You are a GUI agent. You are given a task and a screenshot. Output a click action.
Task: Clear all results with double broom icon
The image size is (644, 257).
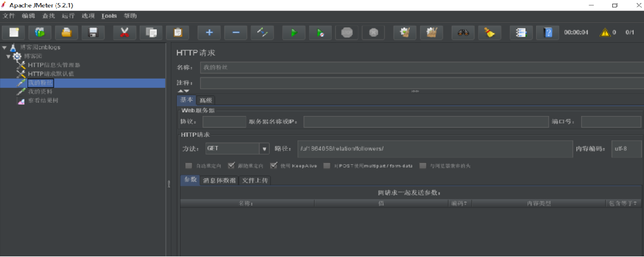coord(431,32)
